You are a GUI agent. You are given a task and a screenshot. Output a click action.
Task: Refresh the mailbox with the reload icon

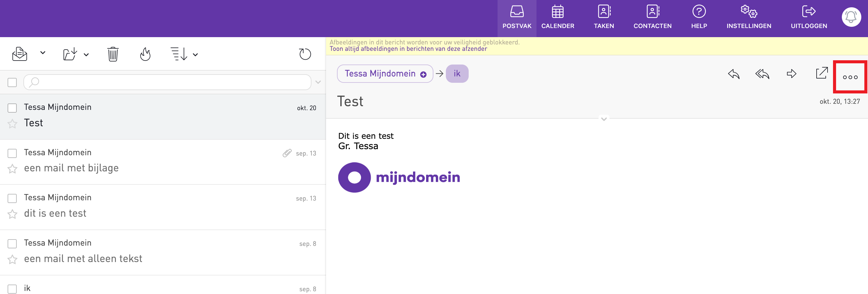point(305,54)
